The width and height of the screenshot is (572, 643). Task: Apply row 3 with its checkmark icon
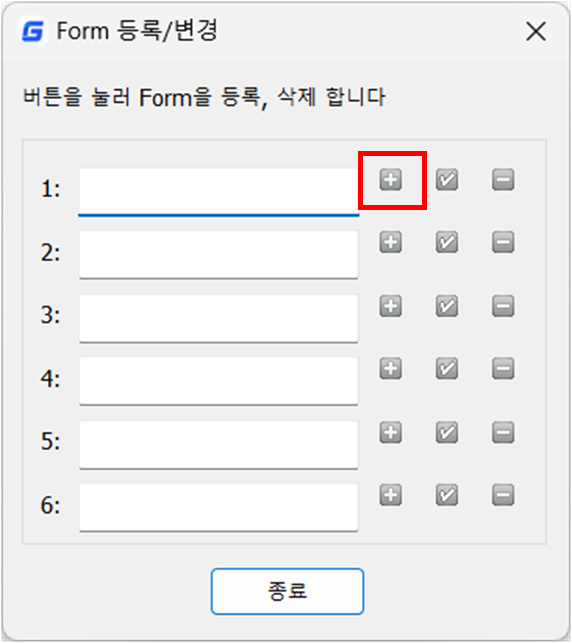[x=447, y=306]
